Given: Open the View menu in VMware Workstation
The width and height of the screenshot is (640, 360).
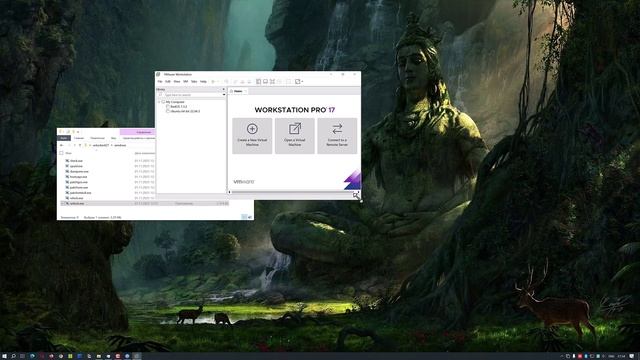Looking at the screenshot, I should point(177,82).
